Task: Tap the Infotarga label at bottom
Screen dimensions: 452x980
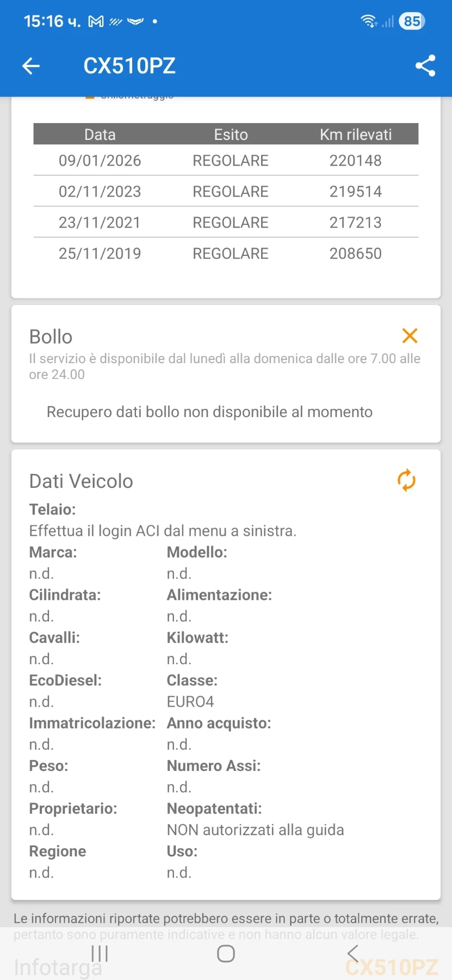Action: pos(58,967)
